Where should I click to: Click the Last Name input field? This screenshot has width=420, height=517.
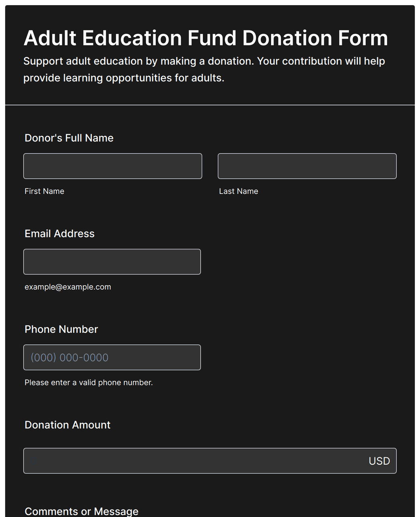tap(307, 166)
